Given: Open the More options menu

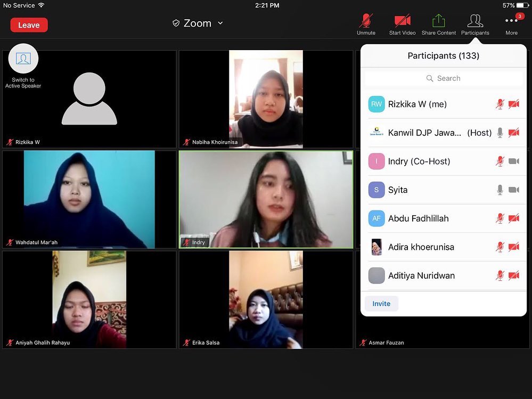Looking at the screenshot, I should click(511, 21).
